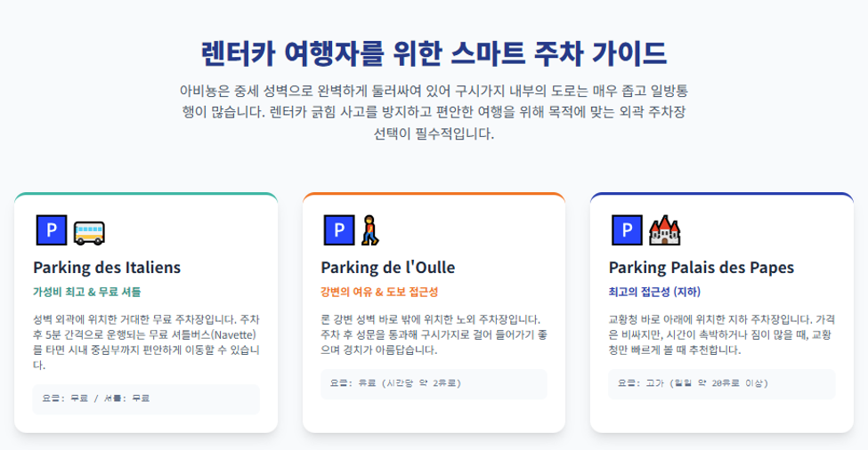Screen dimensions: 868x450
Task: Select the Parking Palais des Papes title
Action: [702, 268]
